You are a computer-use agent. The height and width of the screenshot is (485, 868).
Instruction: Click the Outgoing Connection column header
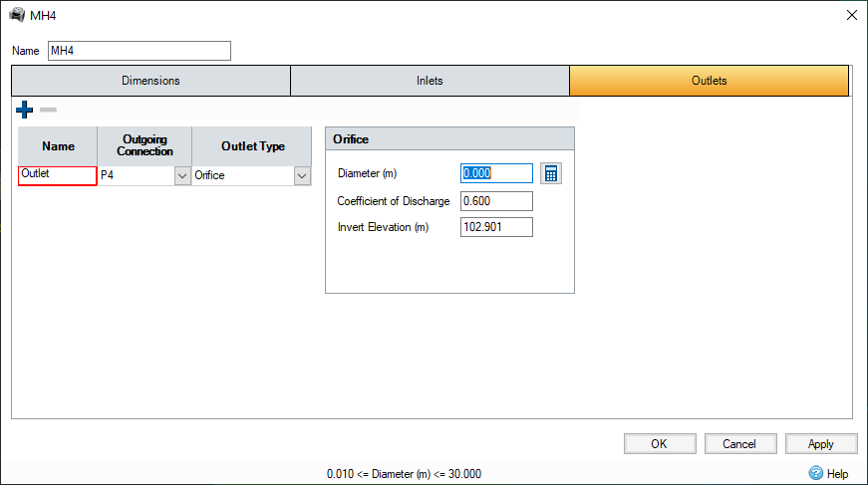[145, 146]
